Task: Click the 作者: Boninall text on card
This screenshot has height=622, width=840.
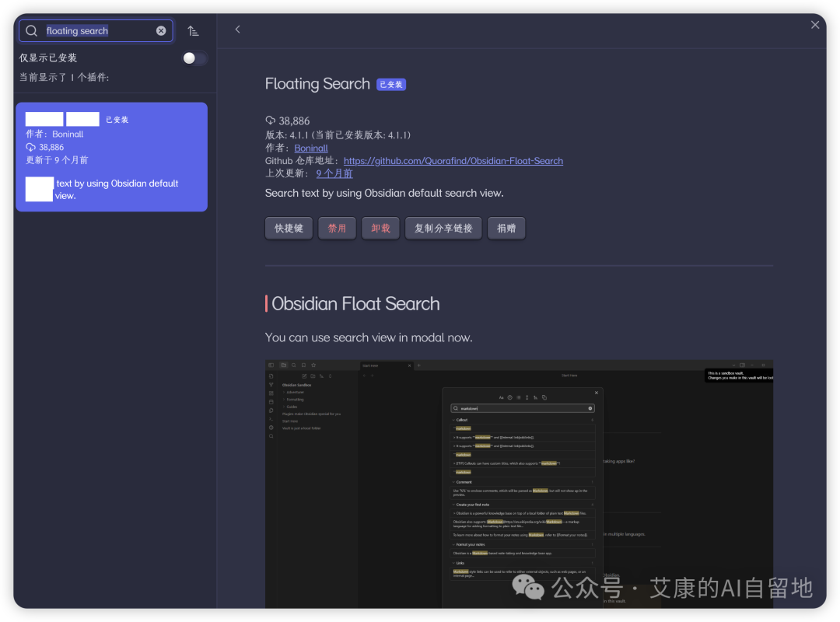Action: [54, 134]
